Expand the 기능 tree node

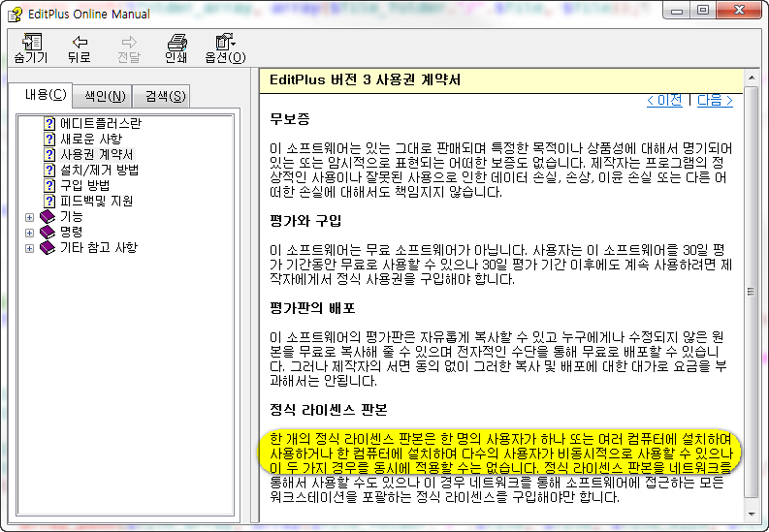click(29, 217)
